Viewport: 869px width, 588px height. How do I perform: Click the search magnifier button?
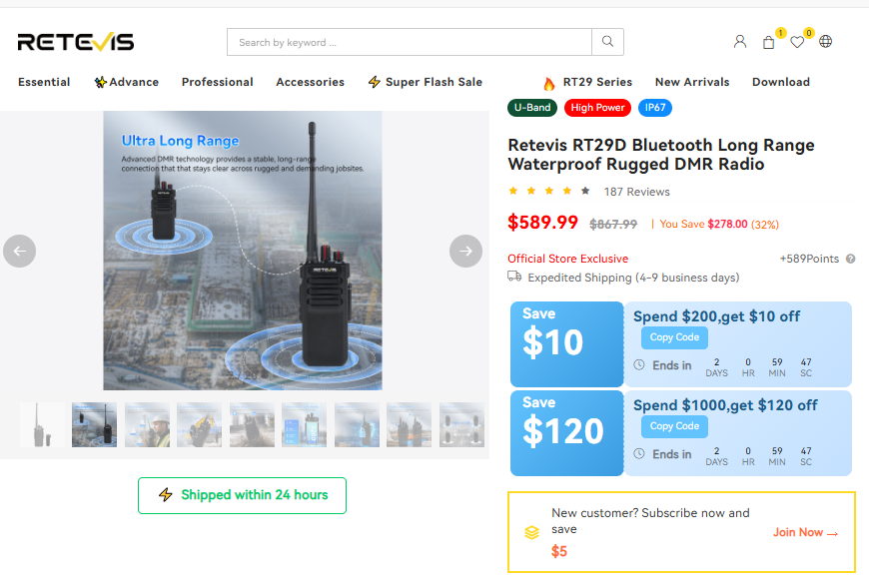607,42
